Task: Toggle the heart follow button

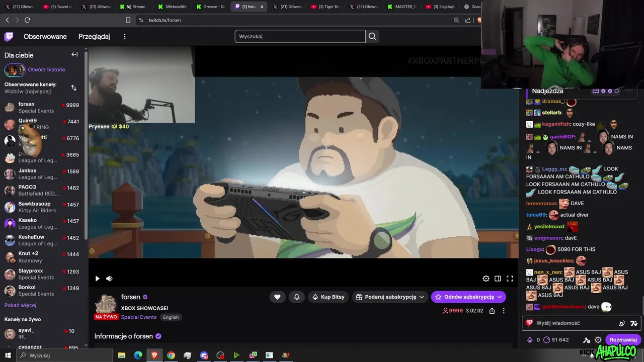Action: (277, 297)
